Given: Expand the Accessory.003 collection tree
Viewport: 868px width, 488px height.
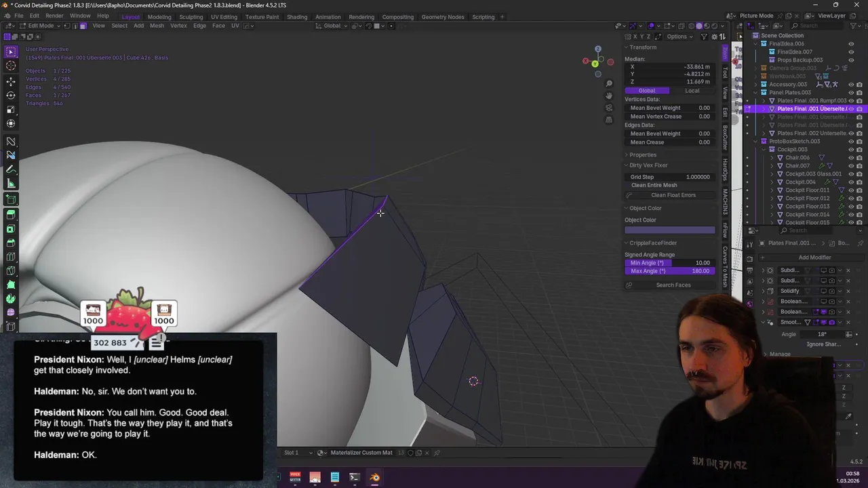Looking at the screenshot, I should coord(755,84).
